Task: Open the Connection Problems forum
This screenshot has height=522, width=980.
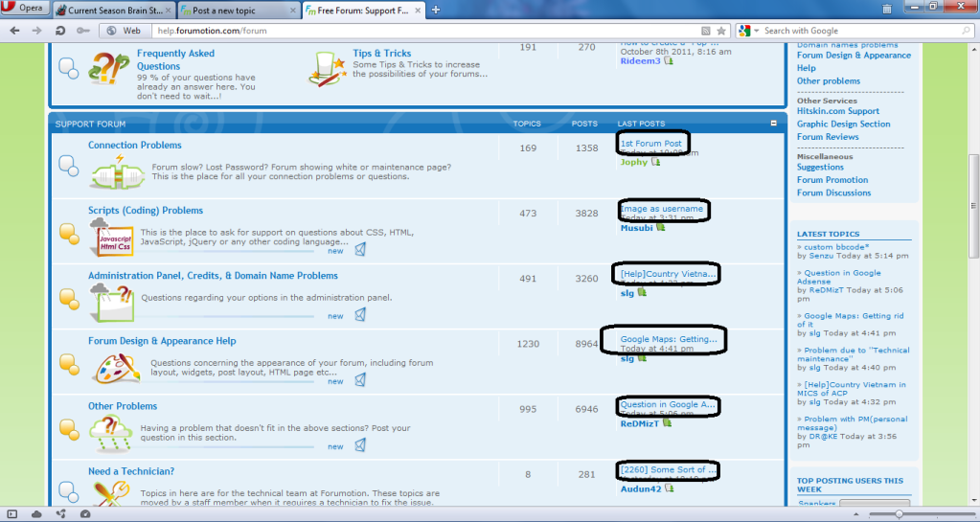Action: 134,145
